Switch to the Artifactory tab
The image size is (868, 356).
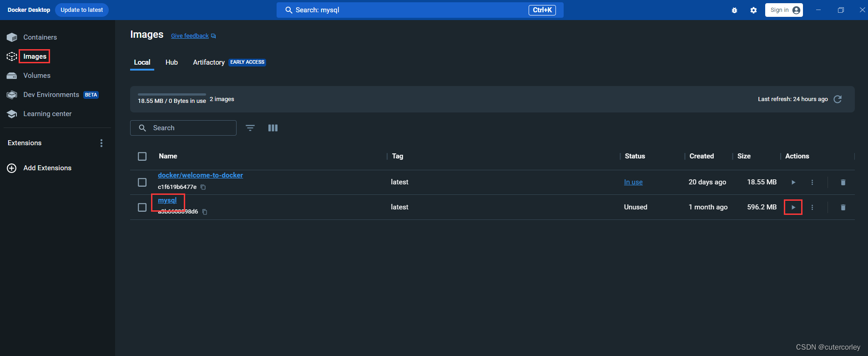[209, 62]
